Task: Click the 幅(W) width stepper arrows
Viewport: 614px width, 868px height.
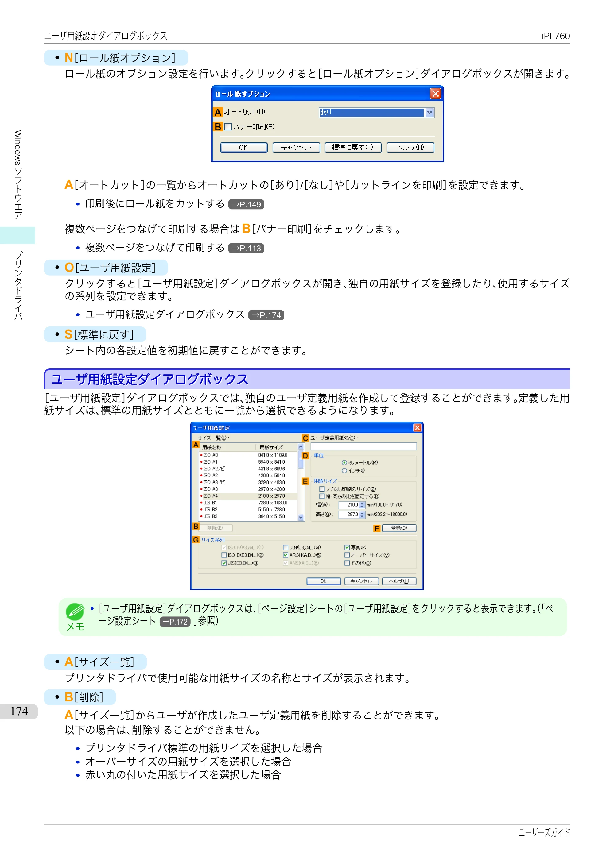Action: click(x=362, y=505)
